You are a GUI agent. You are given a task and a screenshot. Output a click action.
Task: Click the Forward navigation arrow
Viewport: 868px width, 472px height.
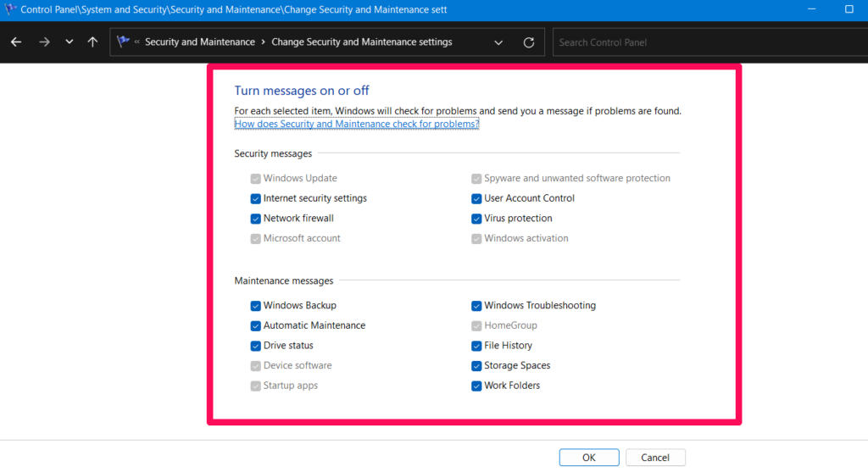point(44,42)
